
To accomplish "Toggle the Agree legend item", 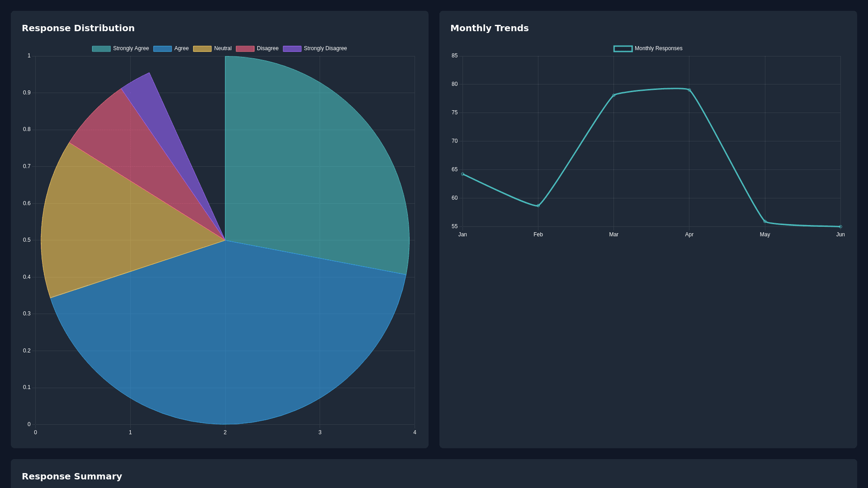I will [x=171, y=49].
